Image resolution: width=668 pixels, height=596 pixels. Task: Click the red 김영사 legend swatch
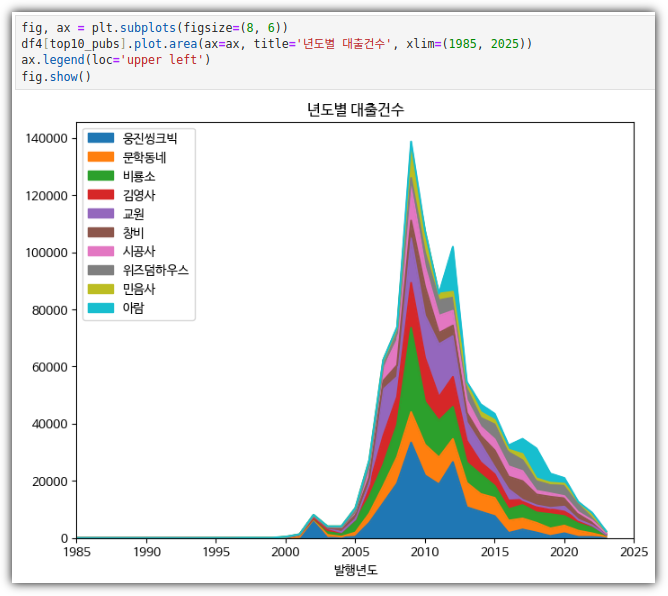click(101, 195)
